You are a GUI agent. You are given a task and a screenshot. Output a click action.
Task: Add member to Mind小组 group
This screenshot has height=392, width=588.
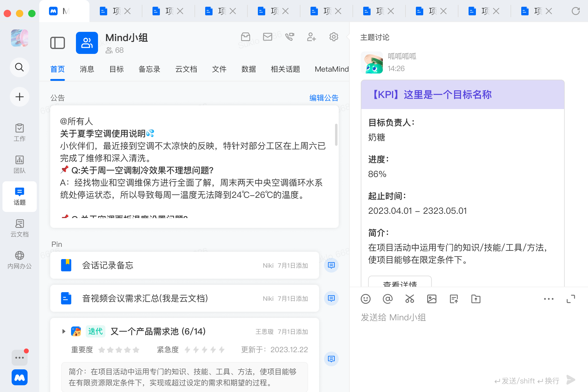point(311,37)
